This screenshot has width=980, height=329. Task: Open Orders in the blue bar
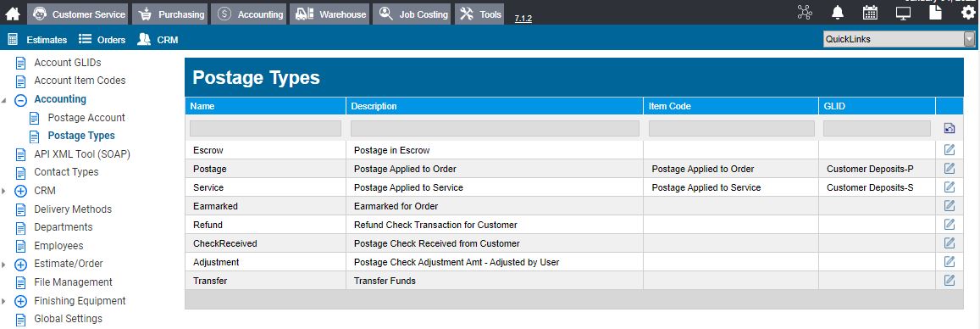point(102,39)
